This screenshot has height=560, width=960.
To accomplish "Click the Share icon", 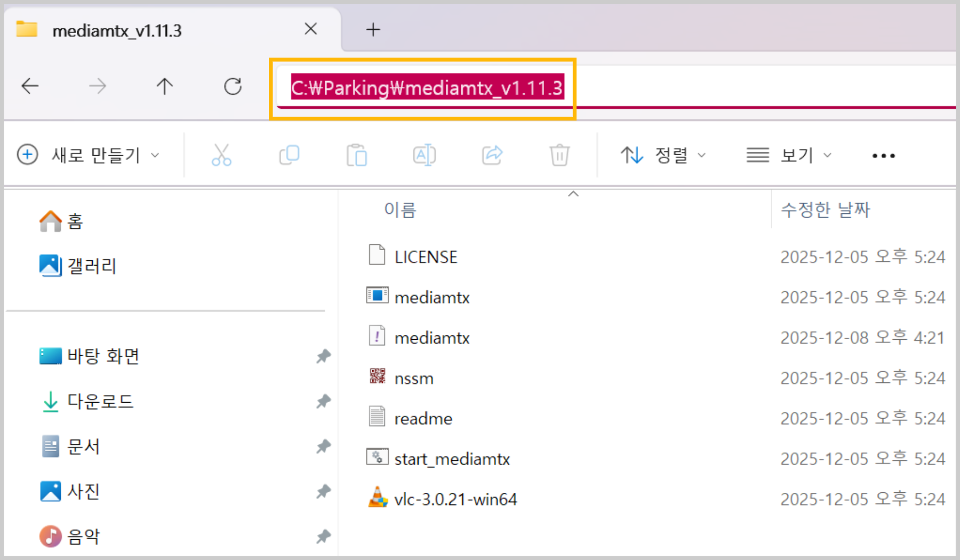I will click(x=492, y=155).
